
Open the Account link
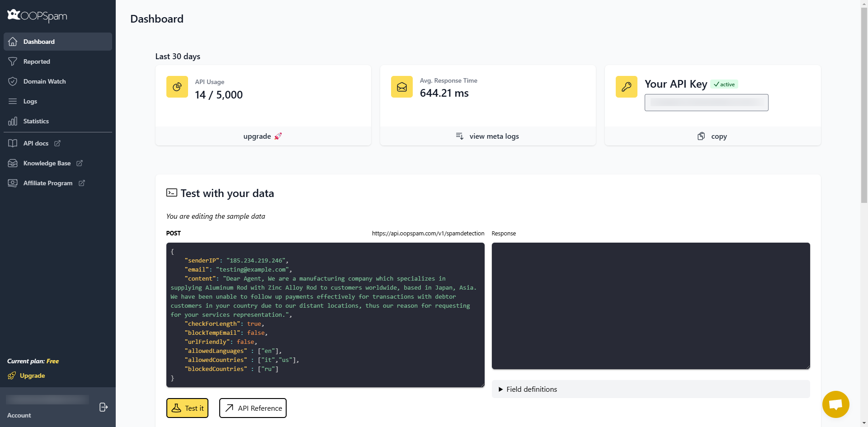pyautogui.click(x=19, y=415)
